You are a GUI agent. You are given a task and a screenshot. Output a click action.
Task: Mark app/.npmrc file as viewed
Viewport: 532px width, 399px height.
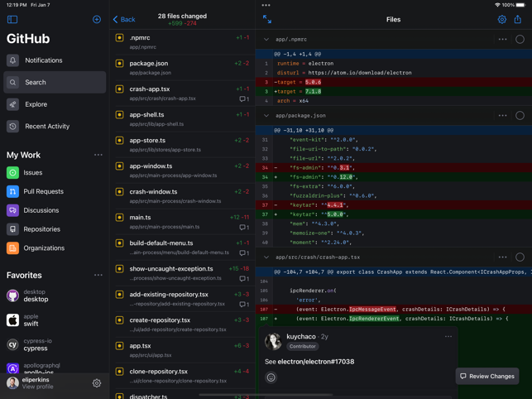click(520, 39)
